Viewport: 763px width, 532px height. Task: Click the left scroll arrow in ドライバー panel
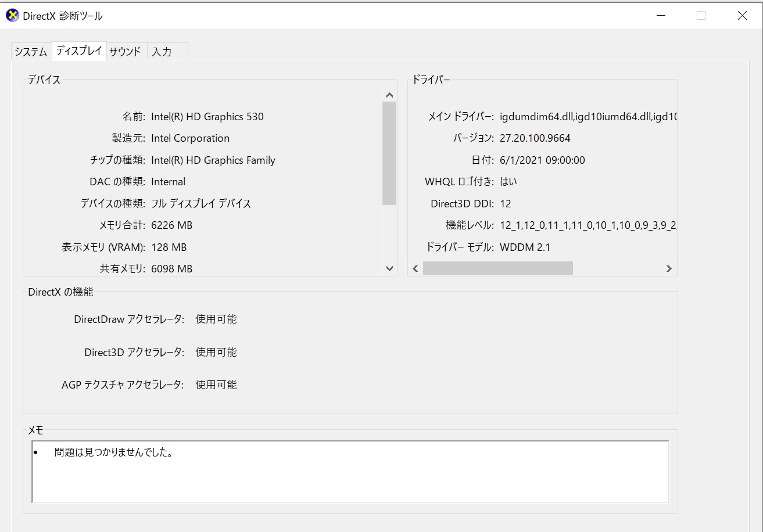pyautogui.click(x=415, y=268)
